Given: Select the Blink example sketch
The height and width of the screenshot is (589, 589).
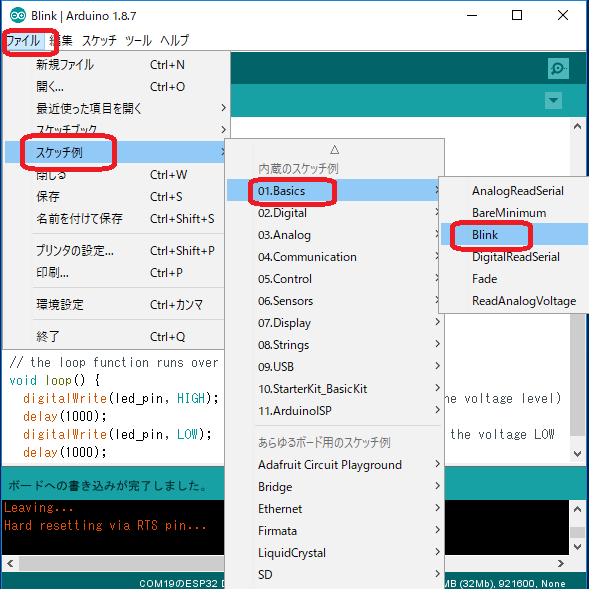Looking at the screenshot, I should point(514,235).
